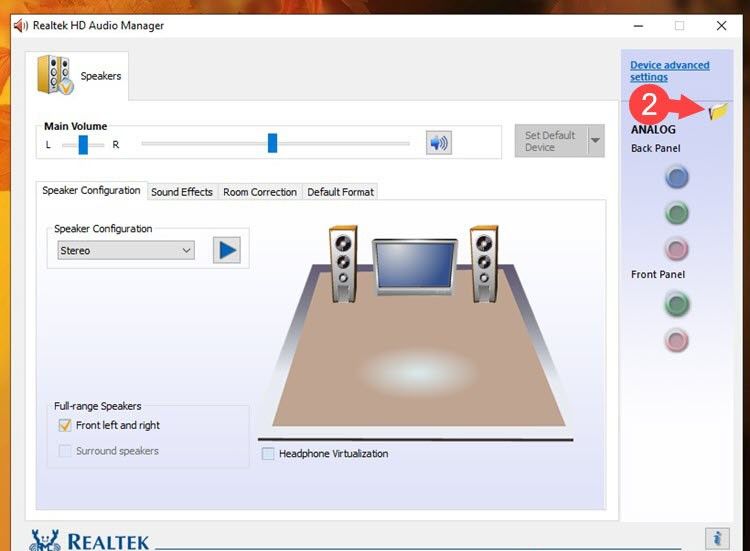Open the information icon button

(x=717, y=539)
